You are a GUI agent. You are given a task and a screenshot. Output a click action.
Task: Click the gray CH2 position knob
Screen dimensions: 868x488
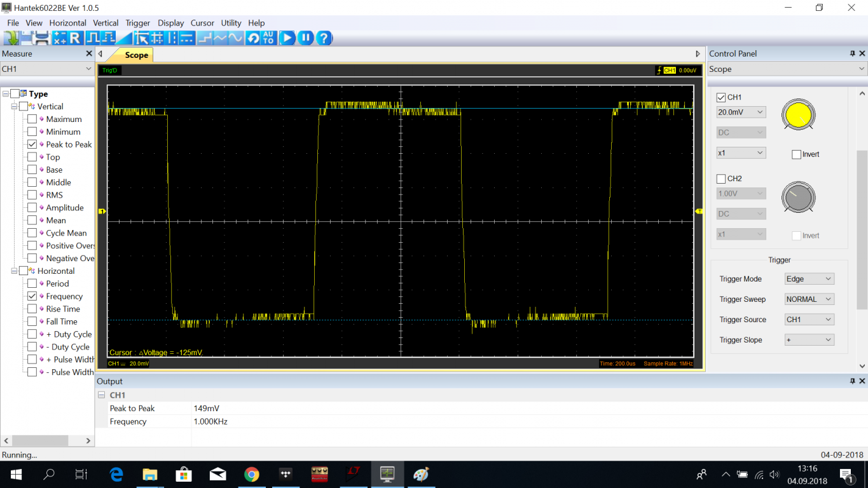pyautogui.click(x=798, y=197)
